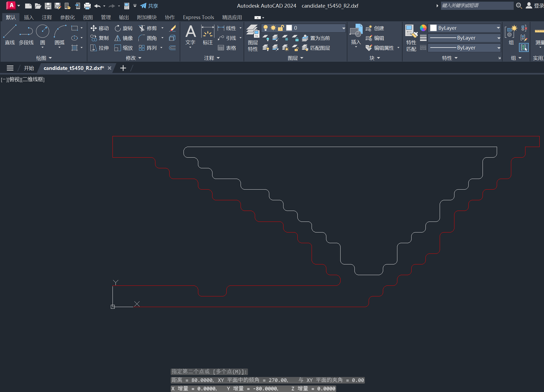Viewport: 544px width, 392px height.
Task: Open the Parametric (参数化) ribbon tab
Action: (67, 17)
